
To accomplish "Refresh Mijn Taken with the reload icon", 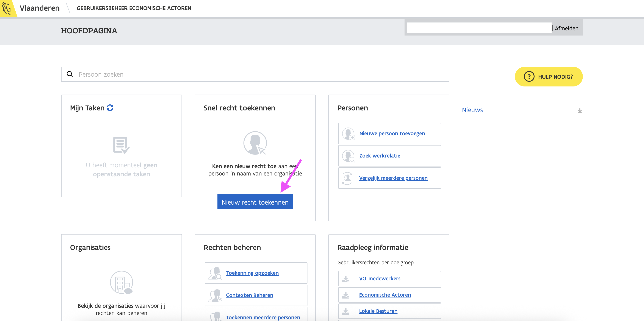I will [x=110, y=108].
